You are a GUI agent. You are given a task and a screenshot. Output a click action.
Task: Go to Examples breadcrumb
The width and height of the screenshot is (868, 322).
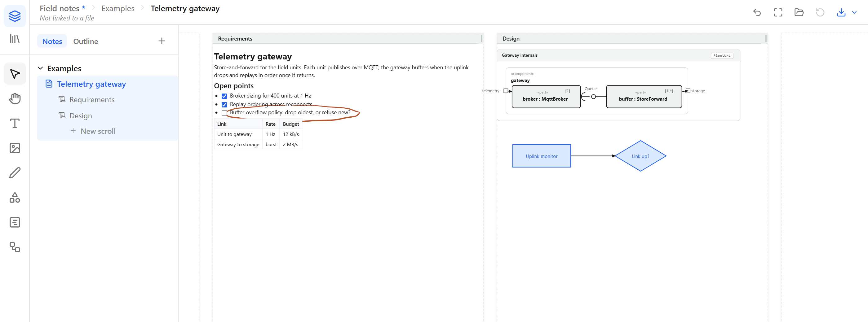point(118,8)
